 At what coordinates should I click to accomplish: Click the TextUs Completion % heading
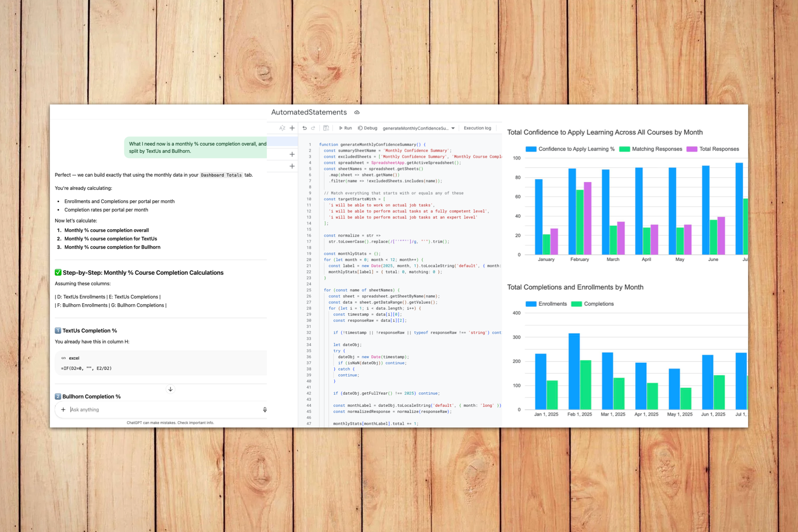click(x=89, y=331)
